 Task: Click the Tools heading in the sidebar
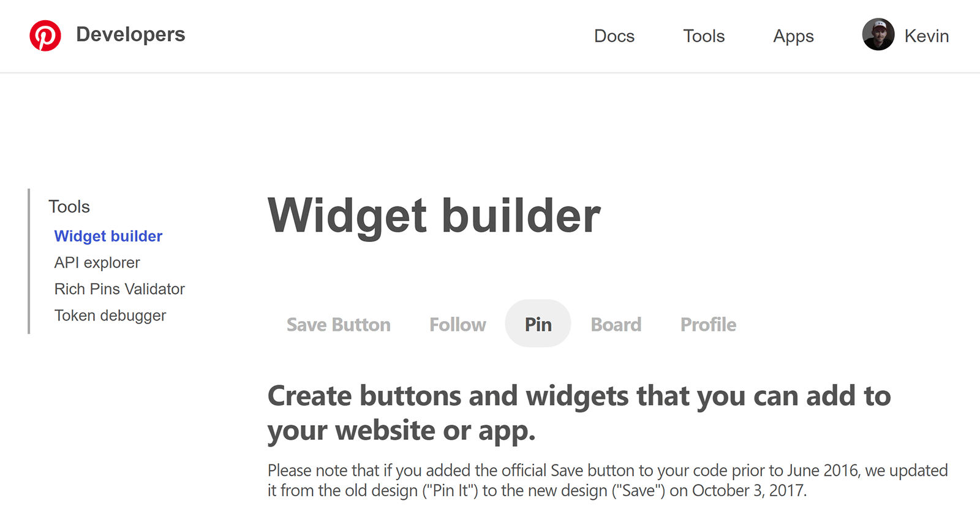pos(69,206)
